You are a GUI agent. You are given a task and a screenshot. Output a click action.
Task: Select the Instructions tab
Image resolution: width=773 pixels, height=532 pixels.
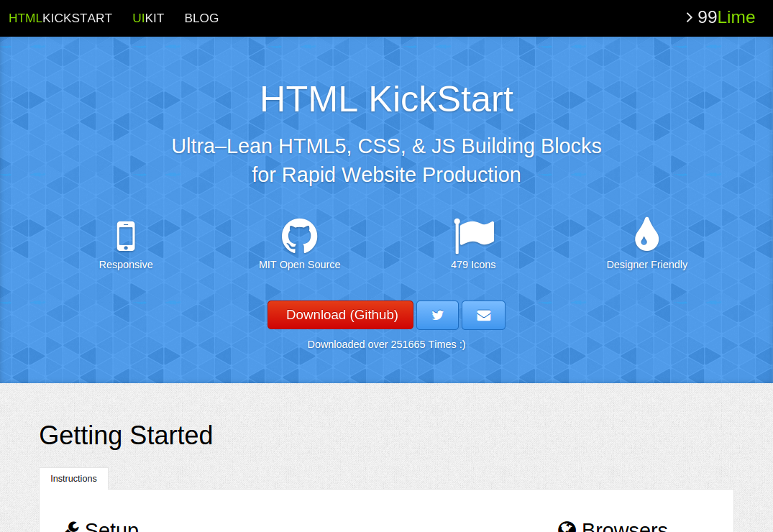coord(73,479)
